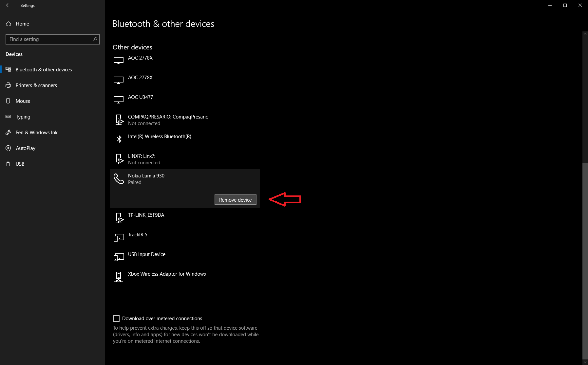Minimize the Settings window
588x365 pixels.
coord(550,5)
